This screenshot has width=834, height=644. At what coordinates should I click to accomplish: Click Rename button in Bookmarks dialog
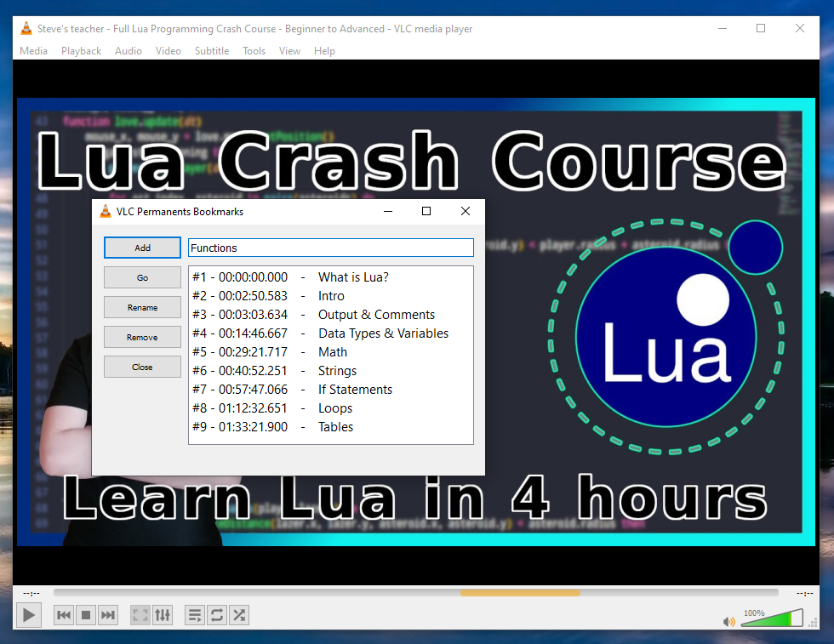(x=143, y=307)
